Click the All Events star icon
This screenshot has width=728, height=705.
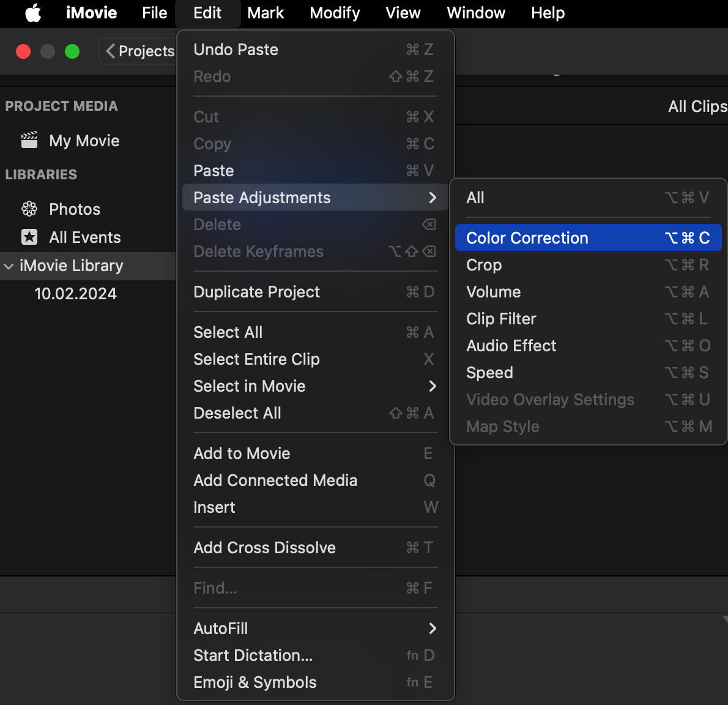point(29,237)
